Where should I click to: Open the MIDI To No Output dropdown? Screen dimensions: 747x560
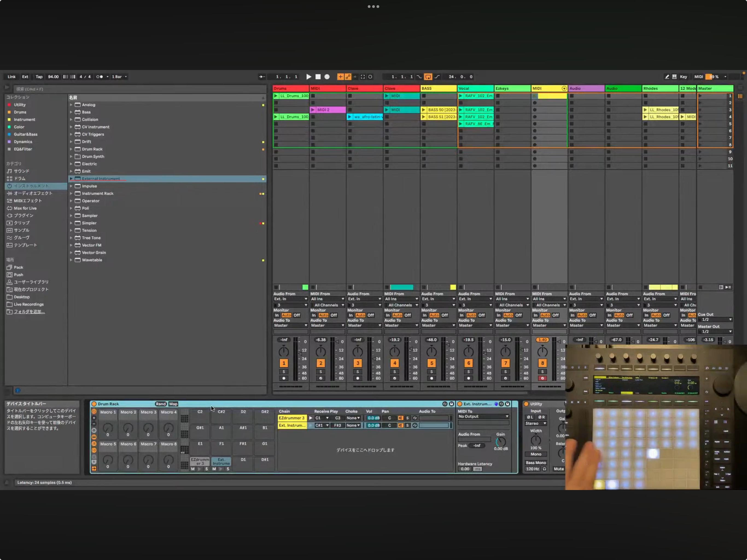click(x=483, y=416)
